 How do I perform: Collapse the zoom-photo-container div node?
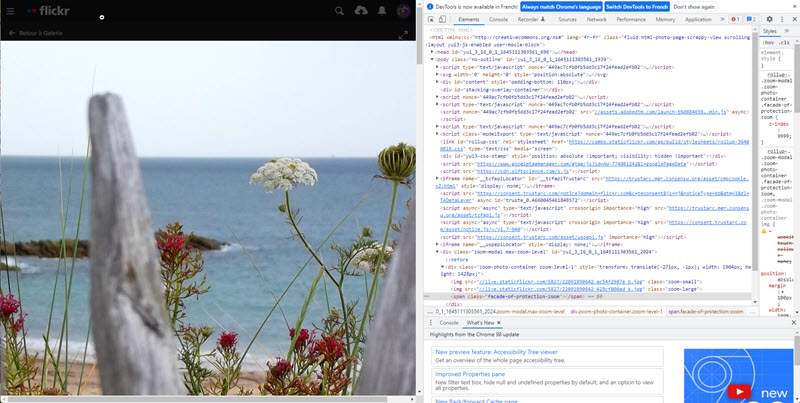click(442, 267)
